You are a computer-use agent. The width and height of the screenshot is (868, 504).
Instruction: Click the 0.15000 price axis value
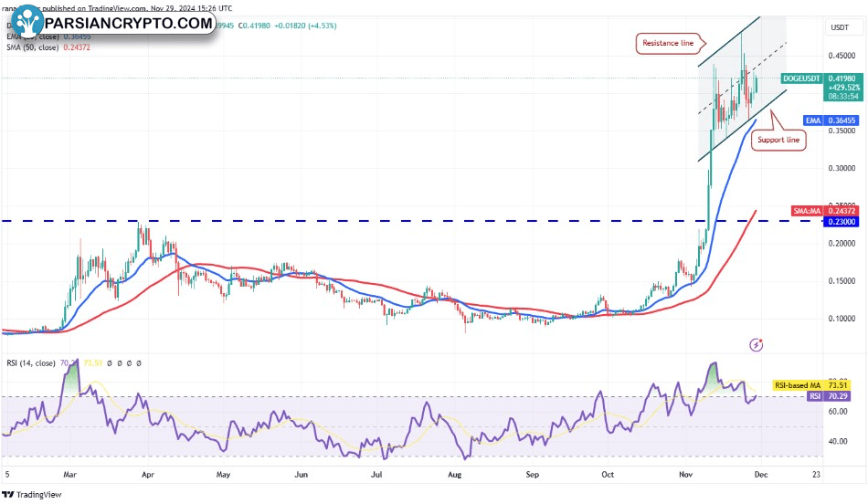coord(842,281)
